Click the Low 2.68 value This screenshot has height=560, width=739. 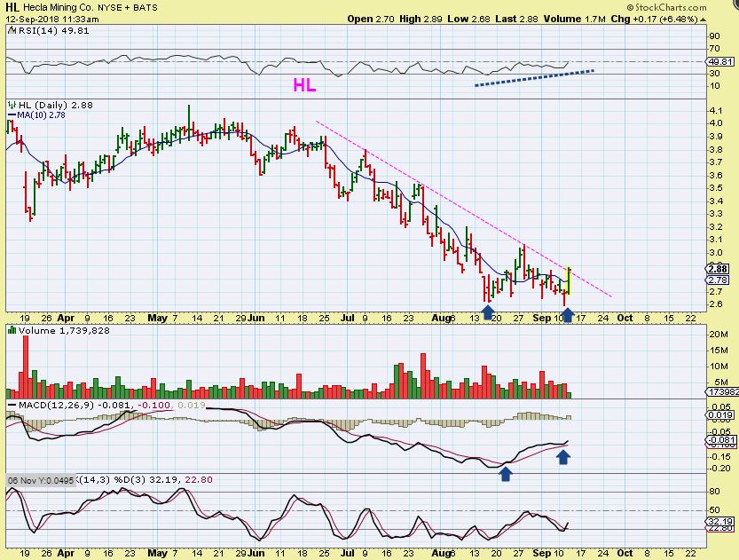coord(469,19)
